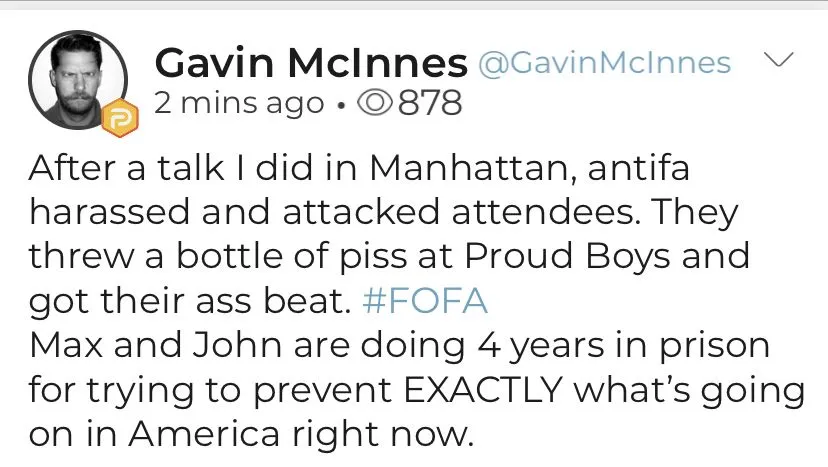Click the final line "on in America right now."

[248, 435]
